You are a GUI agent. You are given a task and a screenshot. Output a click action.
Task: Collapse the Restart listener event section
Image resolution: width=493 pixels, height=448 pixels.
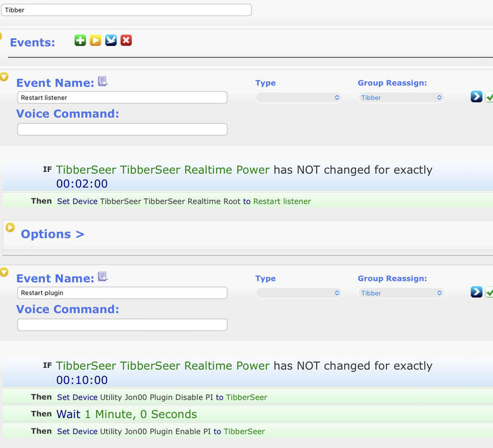tap(4, 77)
